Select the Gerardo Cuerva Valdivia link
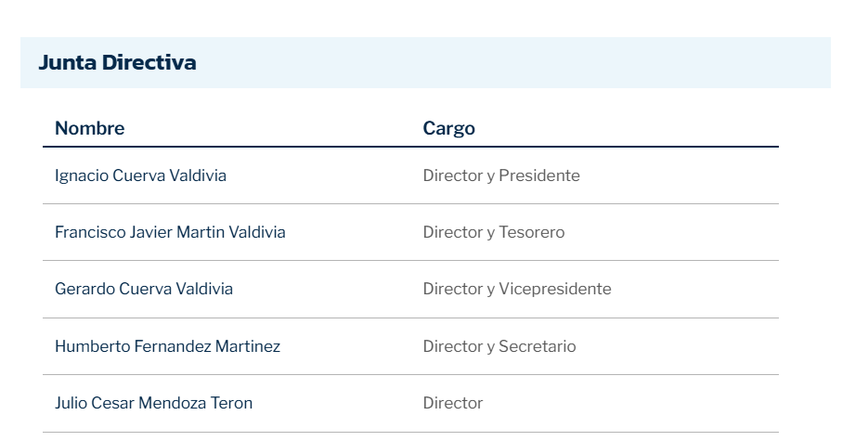This screenshot has height=441, width=868. (144, 289)
